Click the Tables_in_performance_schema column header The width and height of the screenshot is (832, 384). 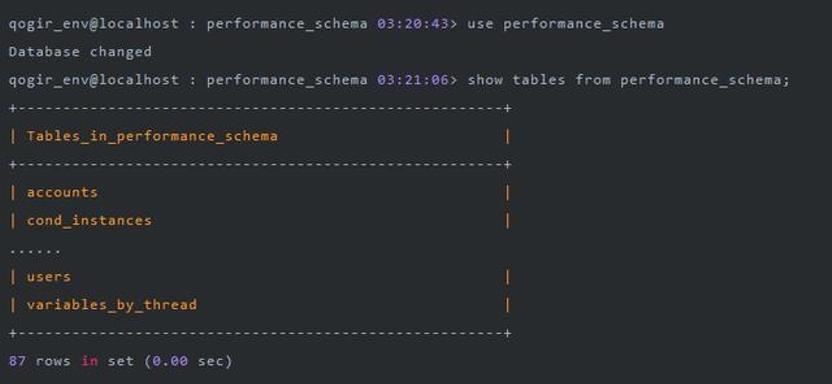point(152,136)
